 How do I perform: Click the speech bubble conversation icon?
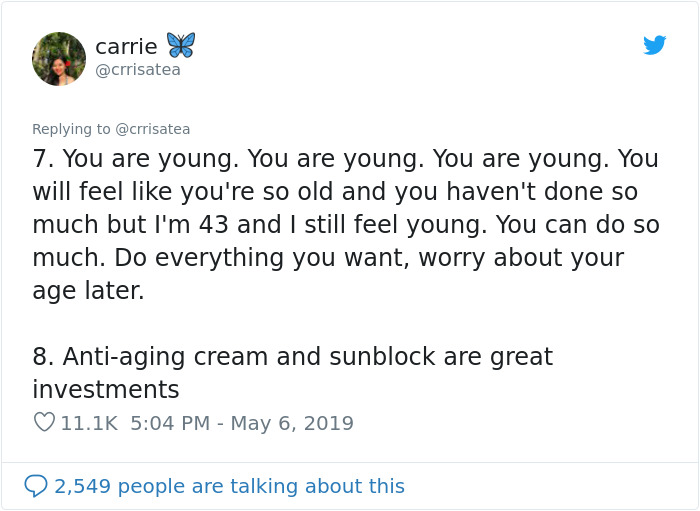[x=36, y=486]
